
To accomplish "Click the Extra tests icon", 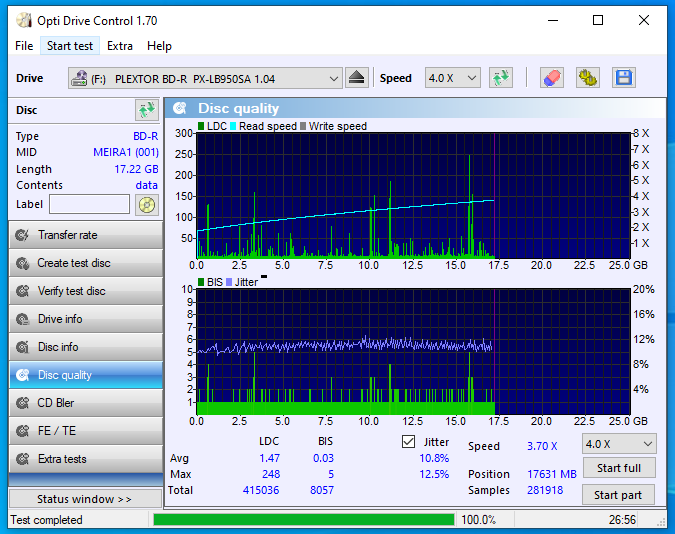I will point(22,459).
